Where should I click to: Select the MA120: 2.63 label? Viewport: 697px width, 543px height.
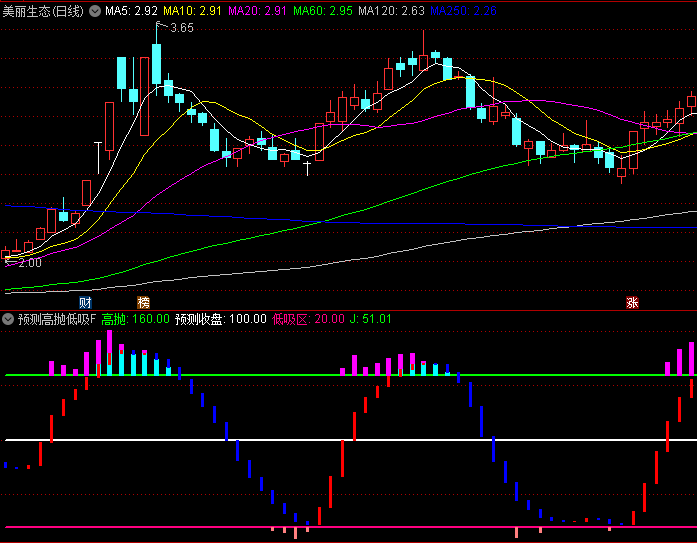(391, 11)
